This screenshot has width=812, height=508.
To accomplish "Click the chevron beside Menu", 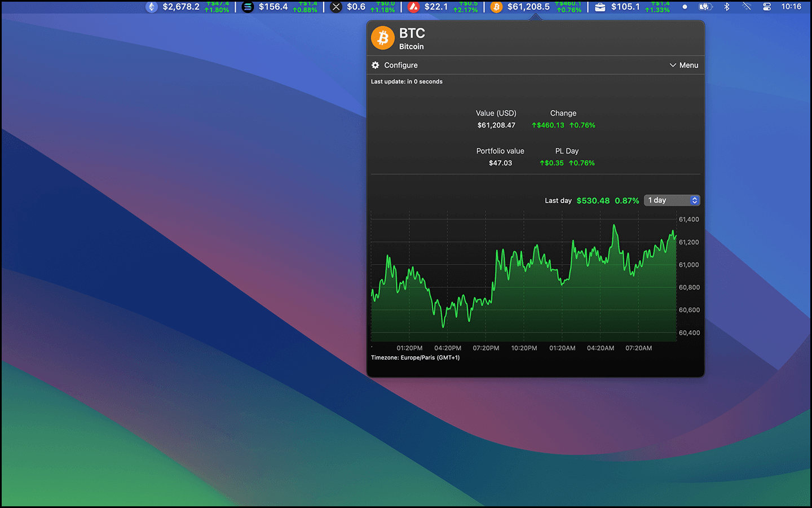I will tap(673, 65).
